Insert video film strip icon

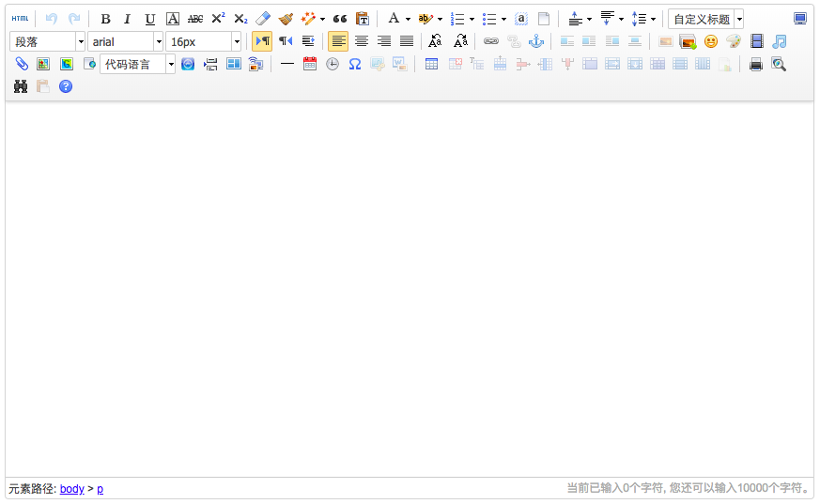757,41
